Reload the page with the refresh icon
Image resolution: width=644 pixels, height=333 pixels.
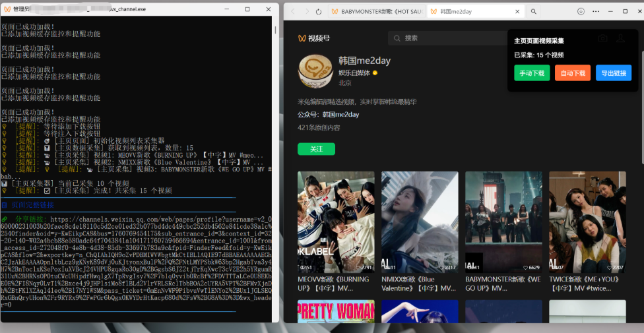point(319,11)
